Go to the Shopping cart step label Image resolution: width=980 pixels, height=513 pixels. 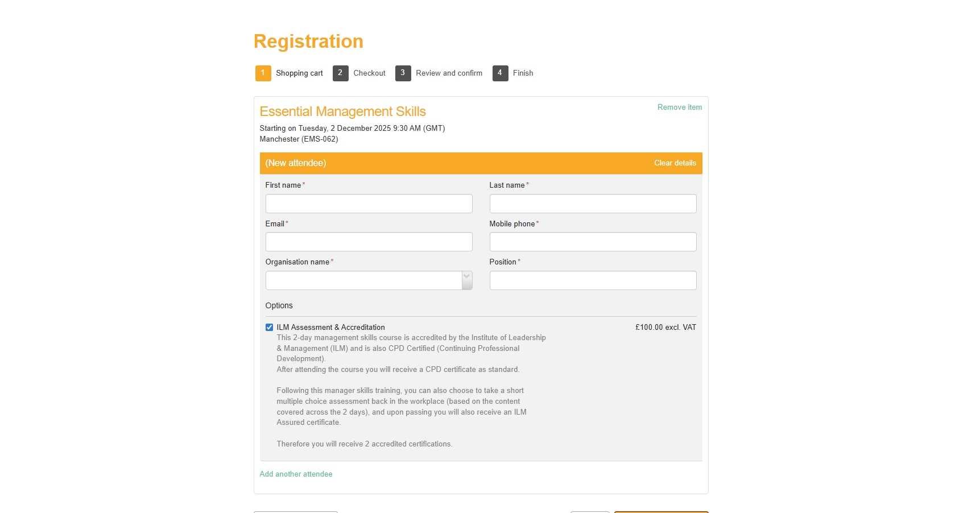click(299, 73)
